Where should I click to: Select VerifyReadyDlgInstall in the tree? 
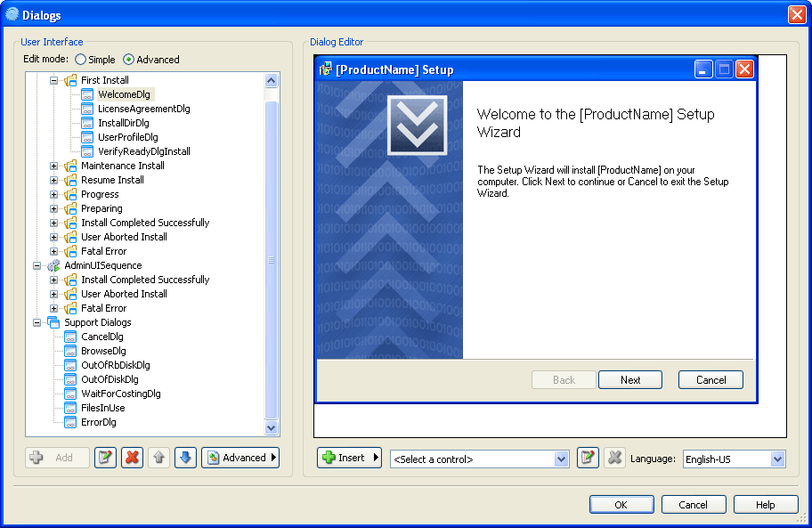click(144, 151)
